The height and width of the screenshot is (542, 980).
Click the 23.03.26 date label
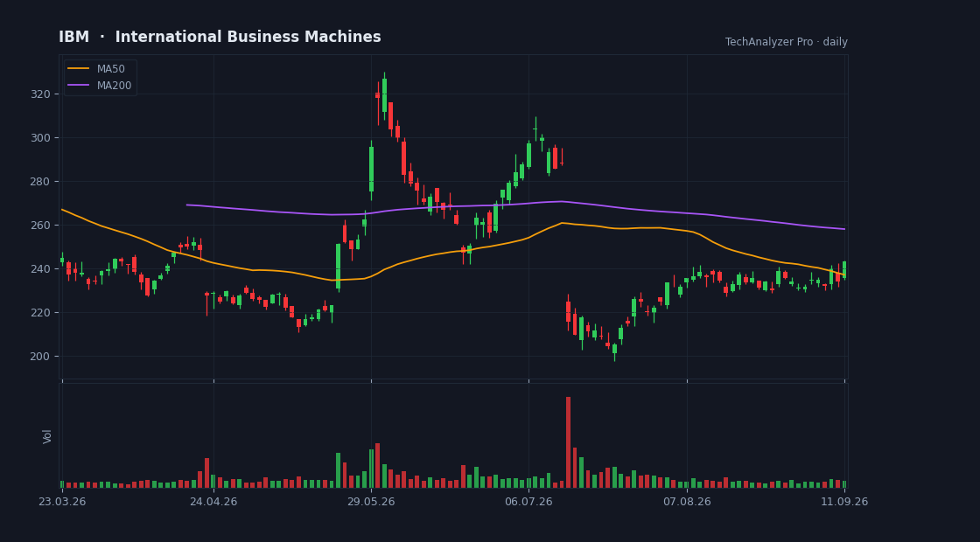point(62,502)
